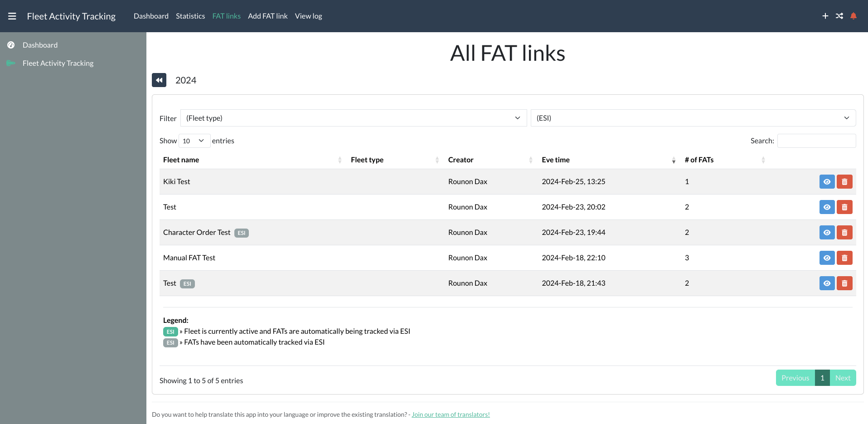This screenshot has height=424, width=868.
Task: Change the Show entries count dropdown
Action: (x=194, y=141)
